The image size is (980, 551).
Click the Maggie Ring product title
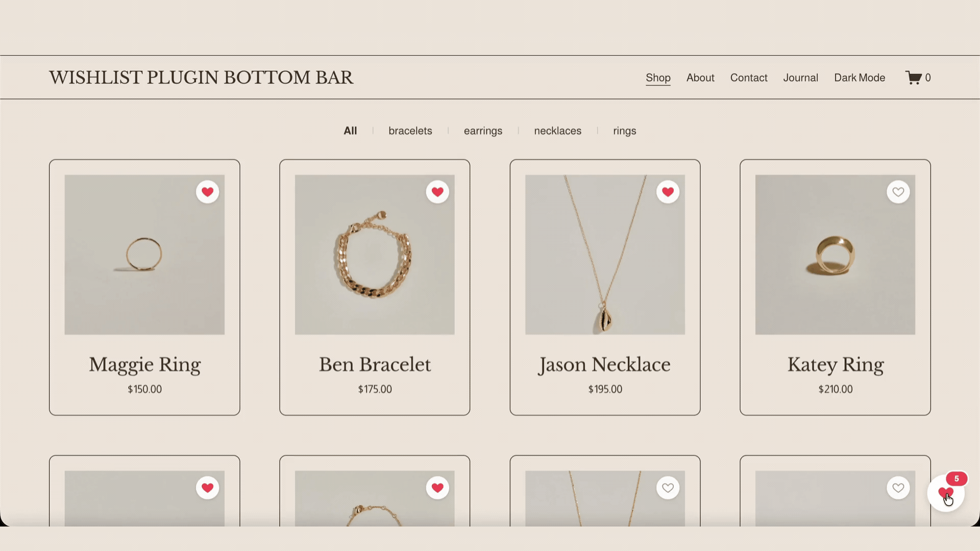pyautogui.click(x=145, y=365)
